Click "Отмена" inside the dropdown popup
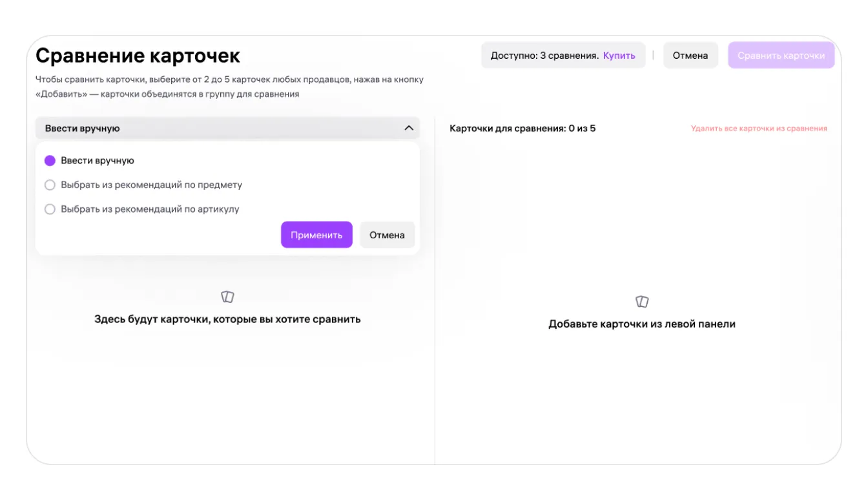Image resolution: width=868 pixels, height=500 pixels. (387, 235)
